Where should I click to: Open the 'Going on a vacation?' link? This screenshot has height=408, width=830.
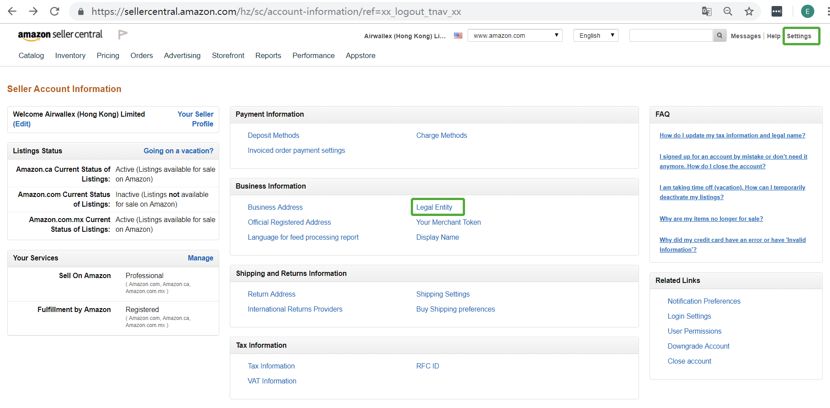pyautogui.click(x=178, y=151)
